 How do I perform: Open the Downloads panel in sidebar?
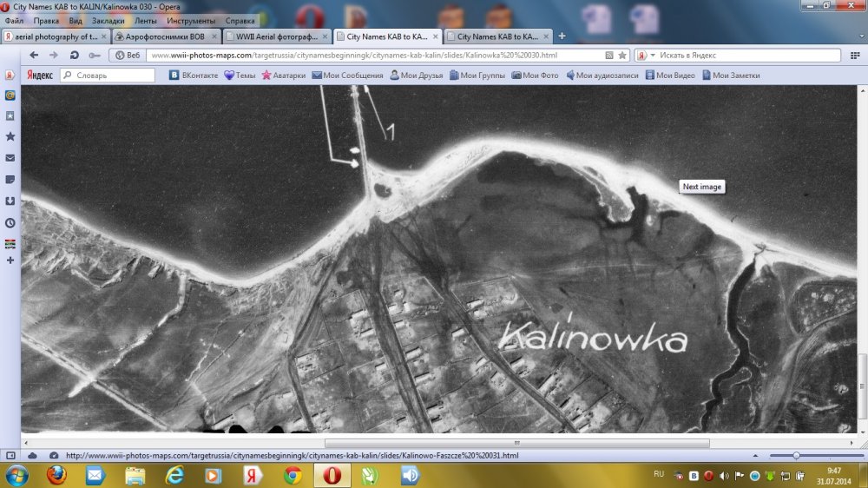pos(10,201)
